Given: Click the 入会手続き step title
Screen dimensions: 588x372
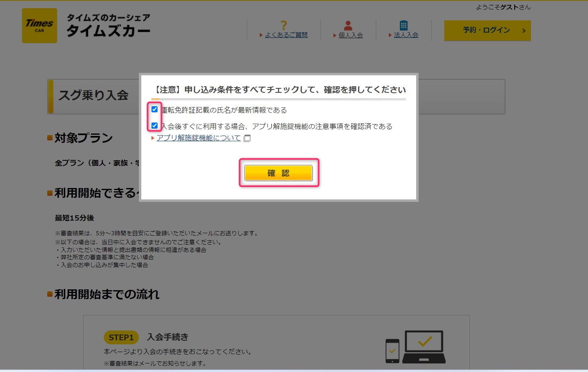Looking at the screenshot, I should coord(168,337).
